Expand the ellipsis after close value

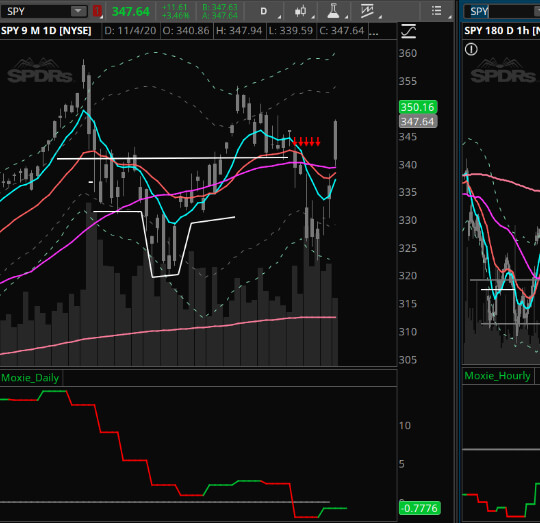pyautogui.click(x=374, y=33)
